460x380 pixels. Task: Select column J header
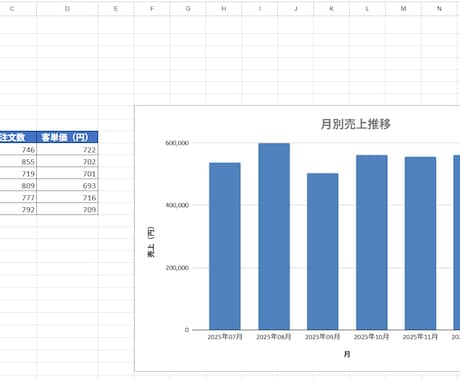[296, 8]
